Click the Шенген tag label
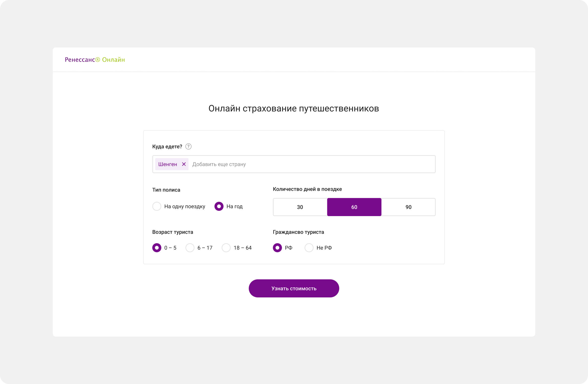Image resolution: width=588 pixels, height=384 pixels. point(168,164)
